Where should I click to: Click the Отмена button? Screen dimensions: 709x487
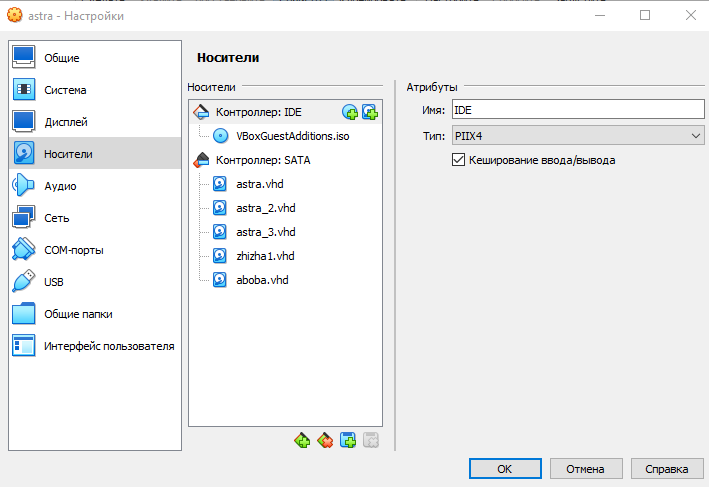586,469
